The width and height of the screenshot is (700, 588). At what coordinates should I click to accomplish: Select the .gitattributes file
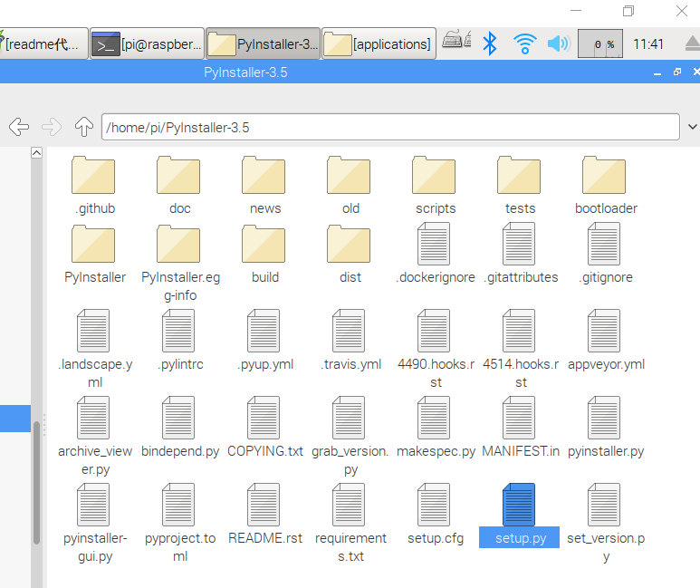coord(519,254)
